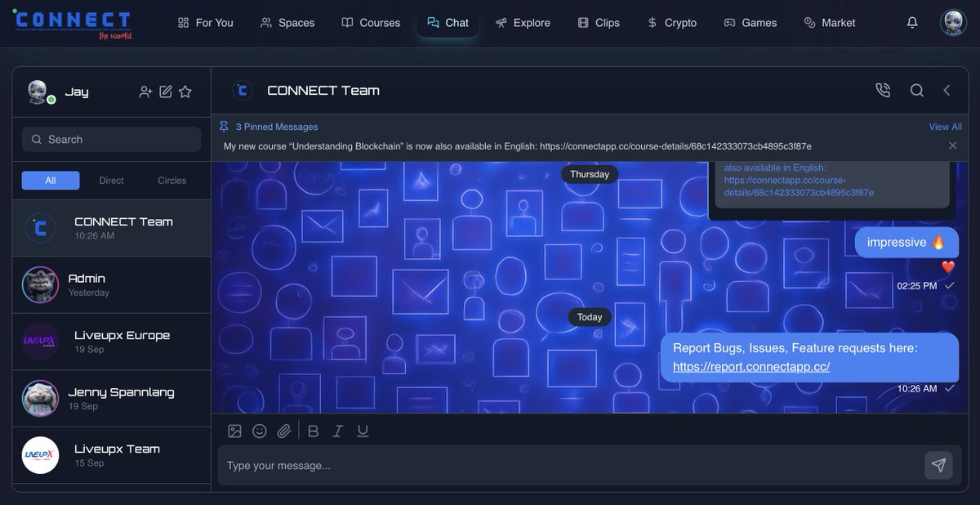Click the star favorites icon
This screenshot has height=505, width=980.
point(185,92)
